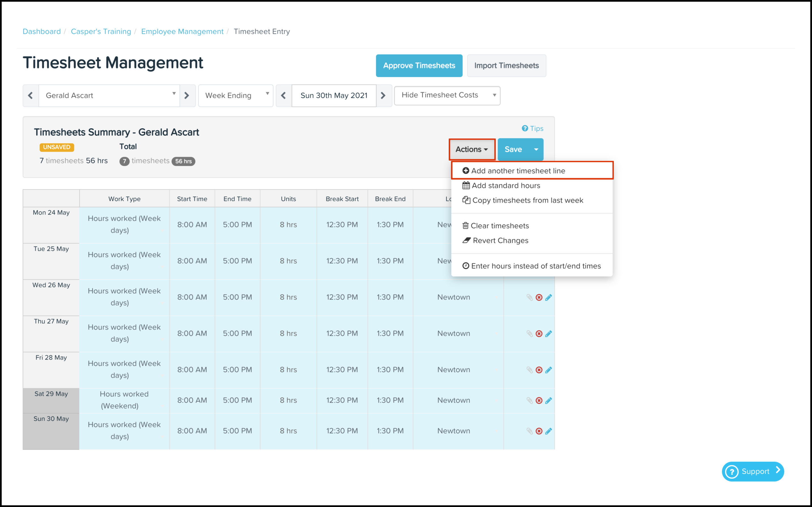Open the Employee Management breadcrumb link

coord(182,31)
